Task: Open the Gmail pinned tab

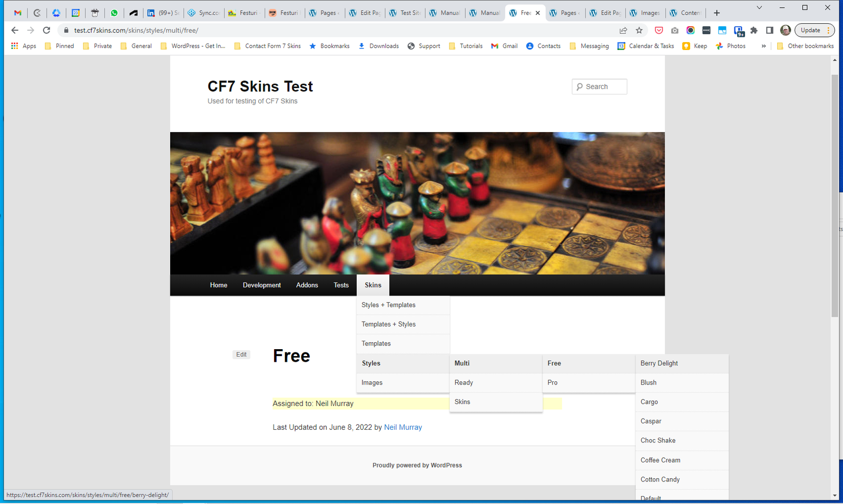Action: (x=17, y=13)
